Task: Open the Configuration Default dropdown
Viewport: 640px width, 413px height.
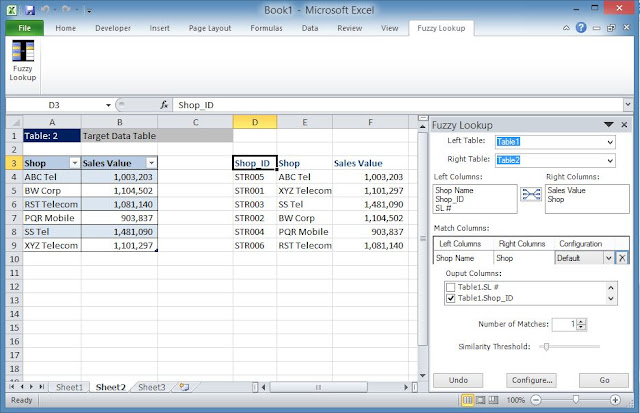Action: (x=608, y=258)
